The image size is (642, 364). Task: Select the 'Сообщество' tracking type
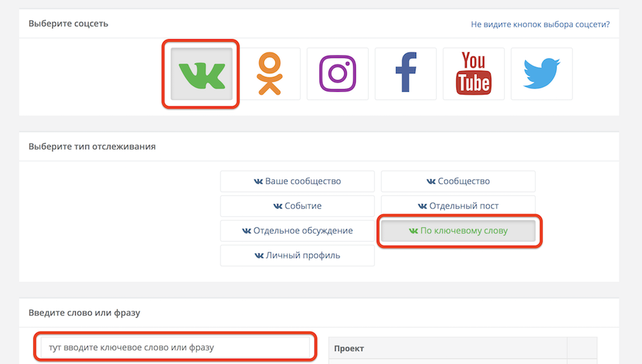click(x=458, y=182)
